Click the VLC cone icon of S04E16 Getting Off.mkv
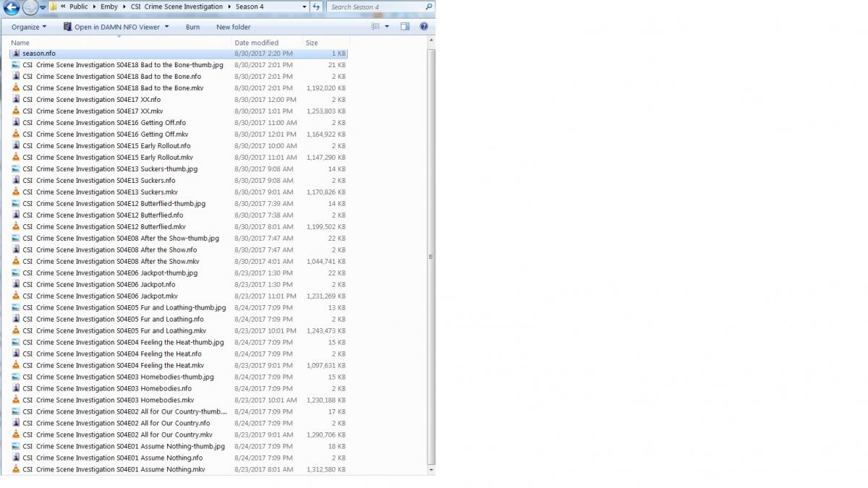The width and height of the screenshot is (868, 488). (x=16, y=134)
